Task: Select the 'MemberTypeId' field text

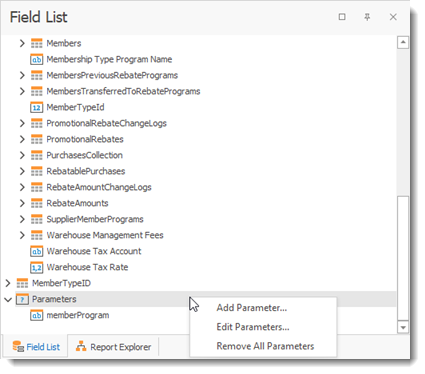Action: coord(75,107)
